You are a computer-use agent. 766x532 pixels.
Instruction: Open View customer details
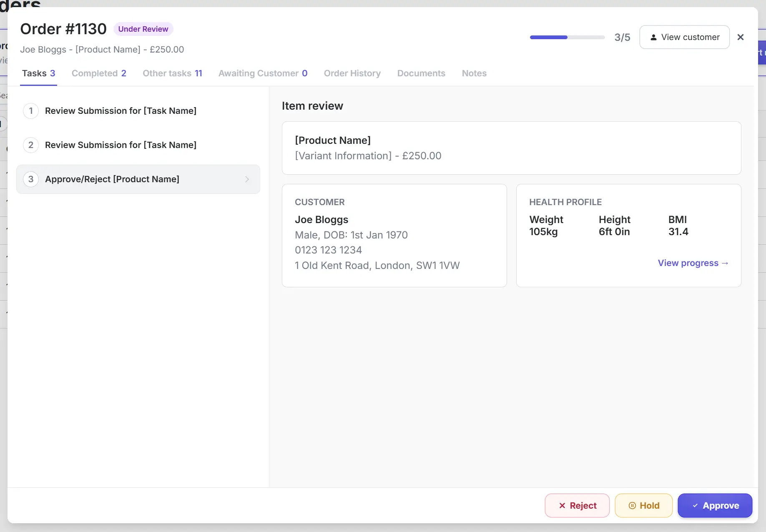(684, 37)
